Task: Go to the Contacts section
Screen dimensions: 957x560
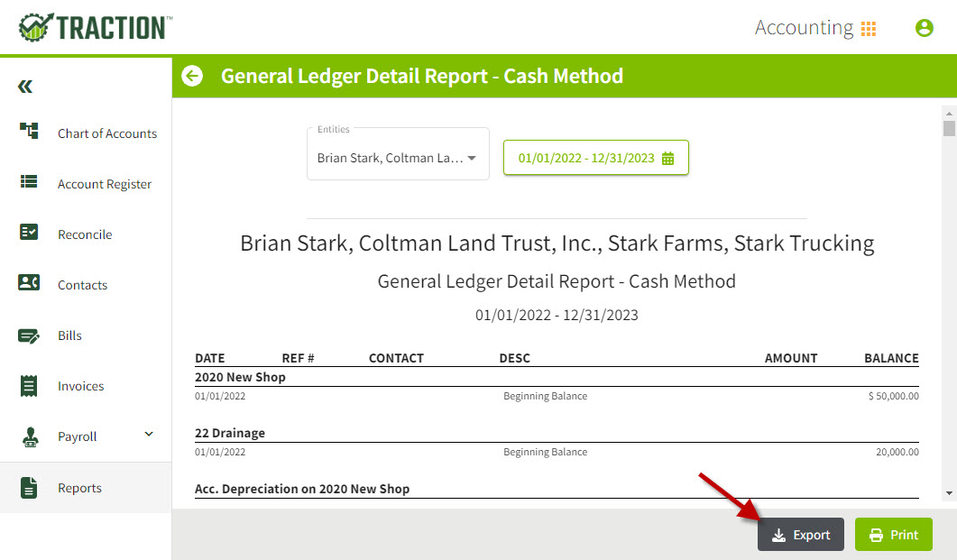Action: click(82, 284)
